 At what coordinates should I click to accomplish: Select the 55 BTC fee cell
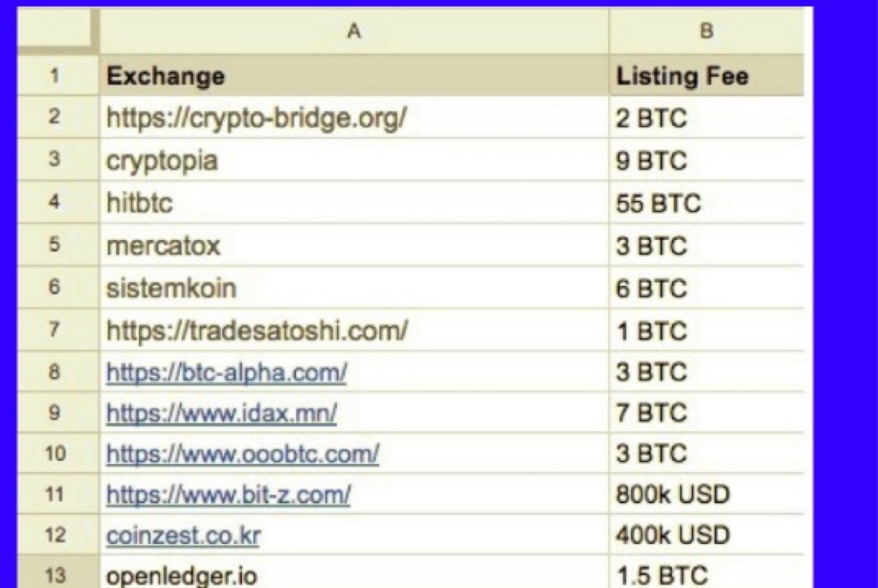705,204
